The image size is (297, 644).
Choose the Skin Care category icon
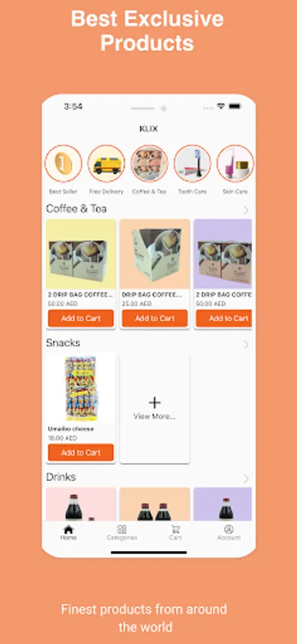pyautogui.click(x=235, y=163)
